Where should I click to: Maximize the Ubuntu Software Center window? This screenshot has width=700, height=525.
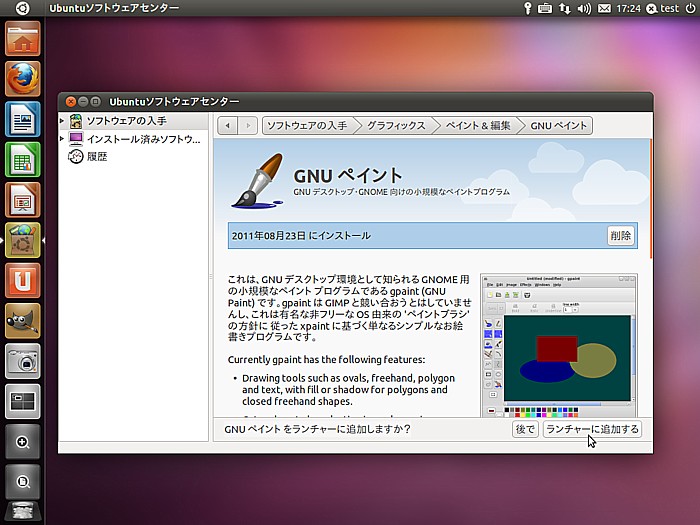tap(95, 101)
